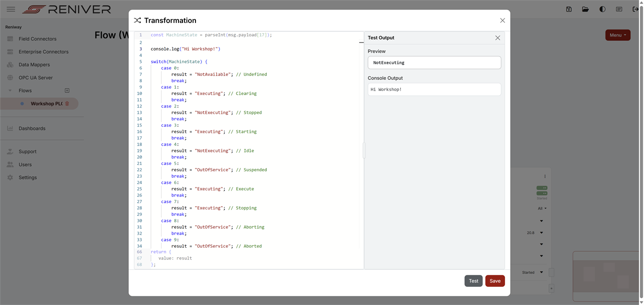This screenshot has height=305, width=644.
Task: Add a new flow with the plus icon
Action: (67, 90)
